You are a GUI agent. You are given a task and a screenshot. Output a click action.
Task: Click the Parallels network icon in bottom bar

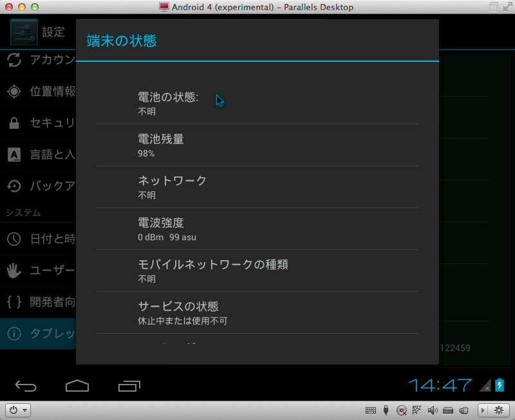(417, 410)
